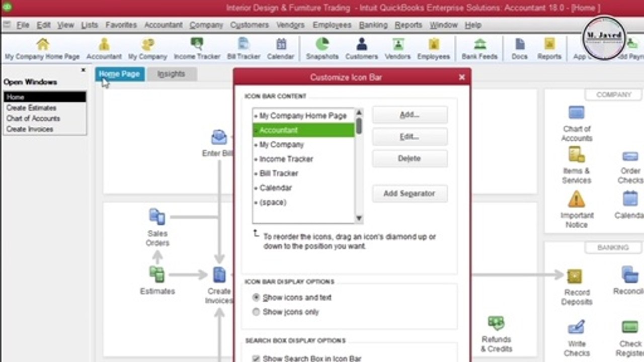This screenshot has height=362, width=644.
Task: Click the Important Notice warning icon
Action: click(x=577, y=210)
